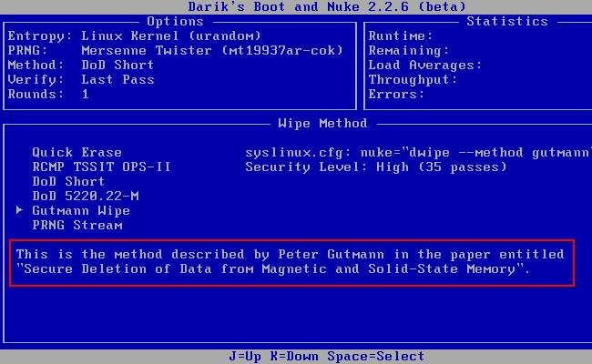Select PRNG Stream wipe method

(x=77, y=225)
